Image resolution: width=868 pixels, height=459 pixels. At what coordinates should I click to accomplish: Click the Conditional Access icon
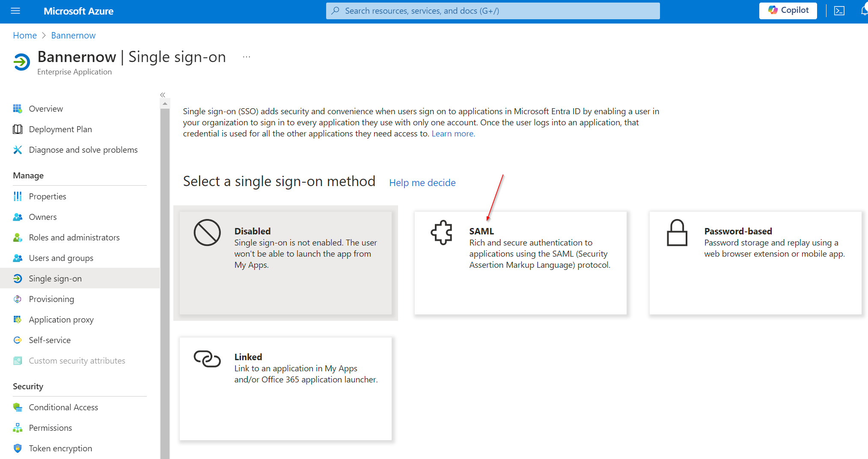coord(18,407)
